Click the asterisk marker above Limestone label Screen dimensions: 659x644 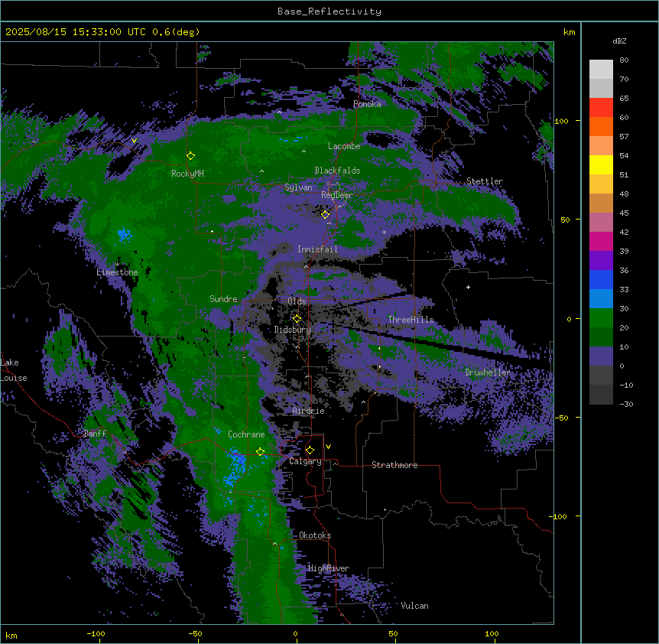[x=117, y=265]
